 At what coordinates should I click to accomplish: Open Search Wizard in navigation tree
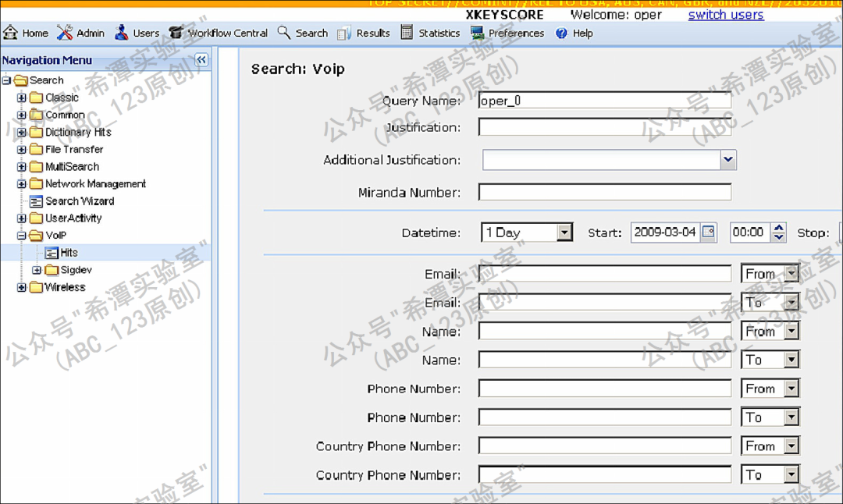coord(80,201)
